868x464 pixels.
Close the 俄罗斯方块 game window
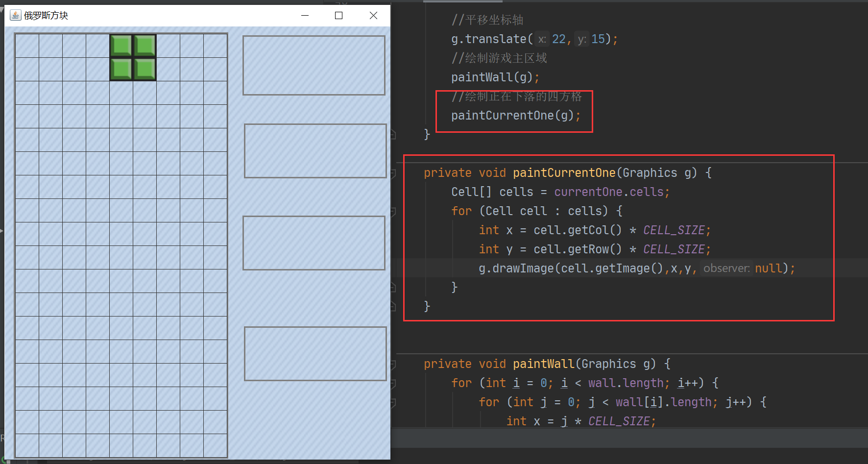(x=373, y=15)
